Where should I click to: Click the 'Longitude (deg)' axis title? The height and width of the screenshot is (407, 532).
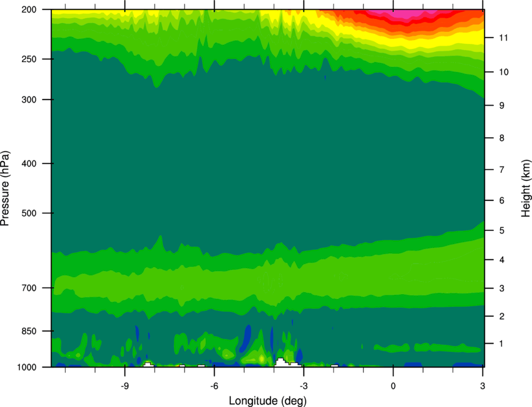pyautogui.click(x=268, y=401)
